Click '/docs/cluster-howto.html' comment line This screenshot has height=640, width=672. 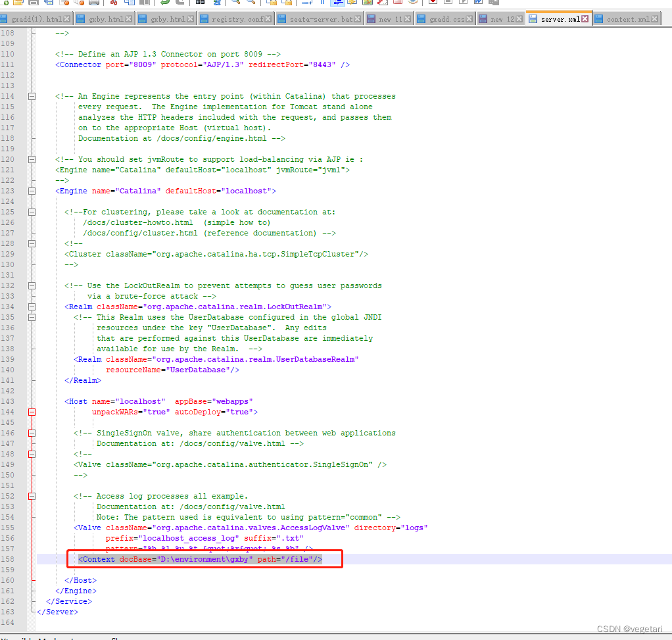(177, 223)
